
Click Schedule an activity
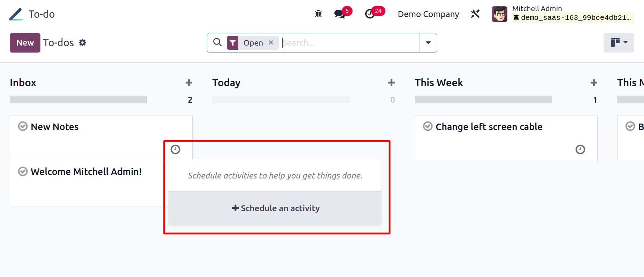[x=275, y=208]
